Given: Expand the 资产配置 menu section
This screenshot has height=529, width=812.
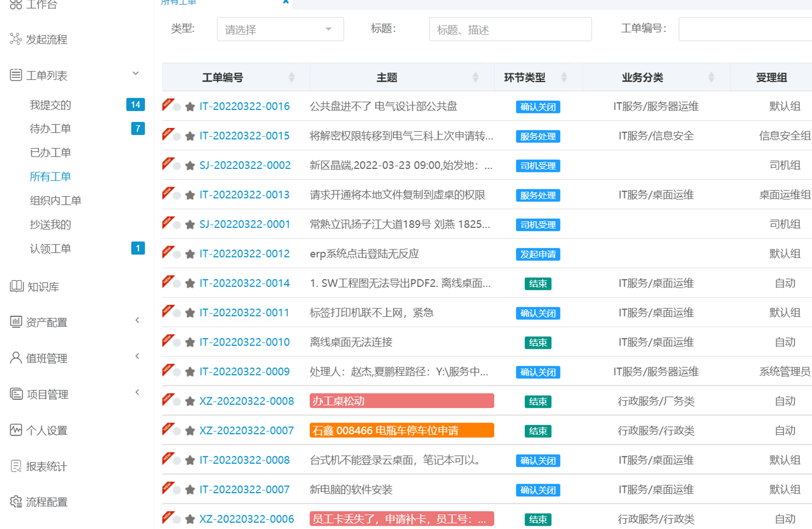Looking at the screenshot, I should [137, 321].
